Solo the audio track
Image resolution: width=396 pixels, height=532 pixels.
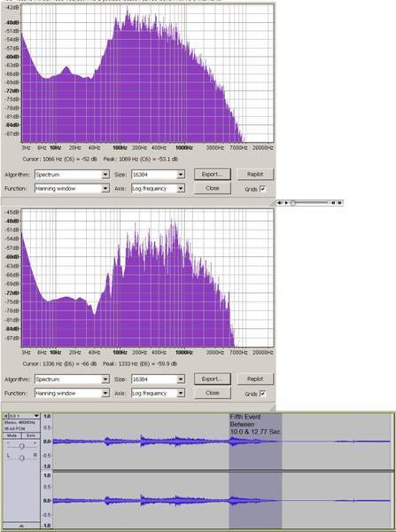pos(30,435)
